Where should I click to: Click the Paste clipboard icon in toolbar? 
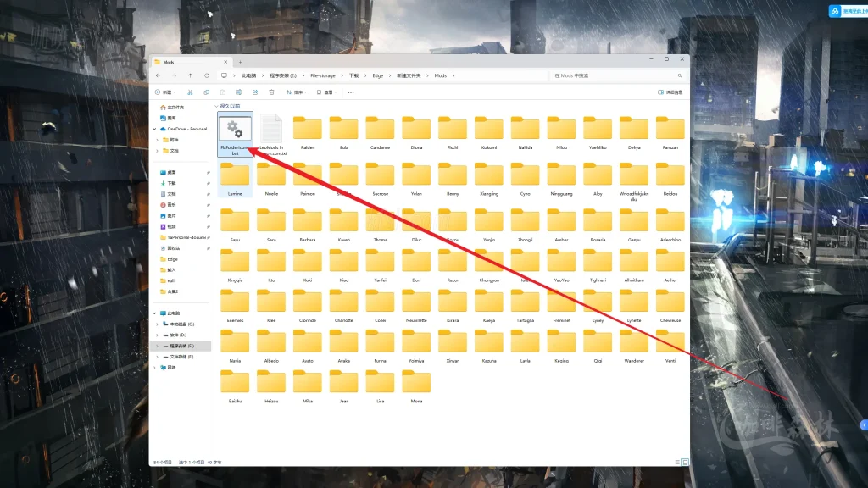pyautogui.click(x=223, y=92)
